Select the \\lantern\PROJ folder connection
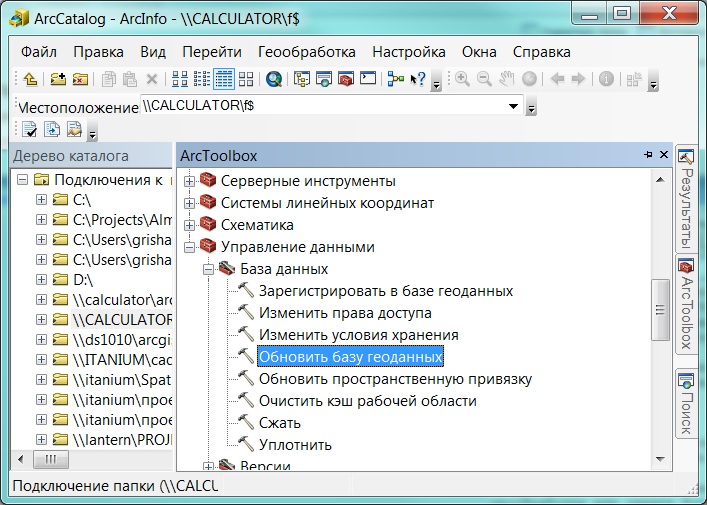 122,439
